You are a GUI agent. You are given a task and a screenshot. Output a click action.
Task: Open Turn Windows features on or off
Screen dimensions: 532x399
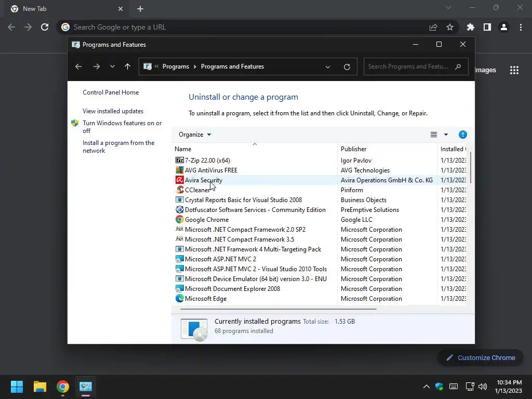click(x=122, y=127)
